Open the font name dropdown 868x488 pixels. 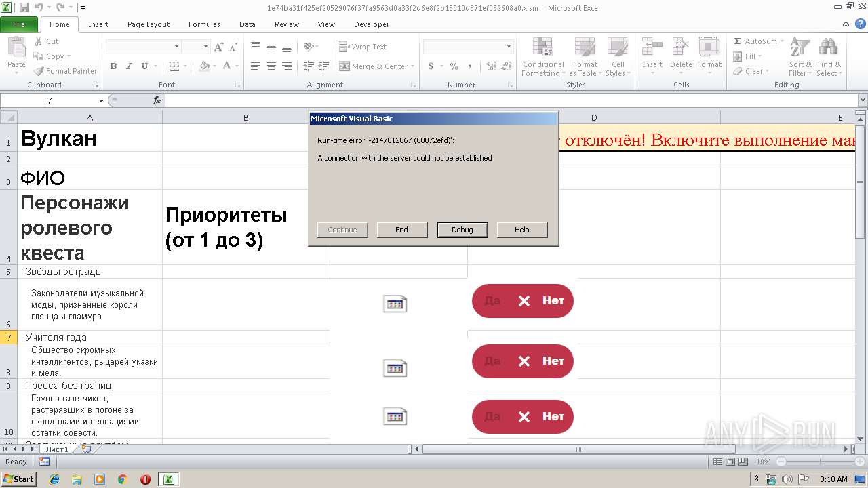pos(177,47)
